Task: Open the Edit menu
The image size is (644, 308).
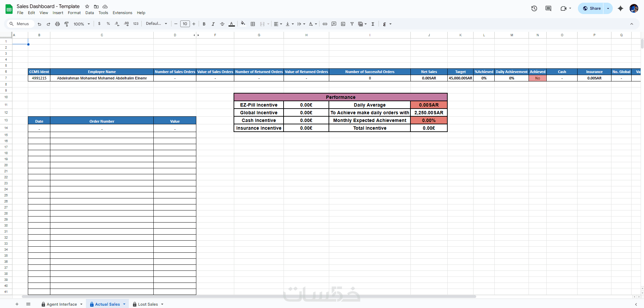Action: tap(32, 13)
